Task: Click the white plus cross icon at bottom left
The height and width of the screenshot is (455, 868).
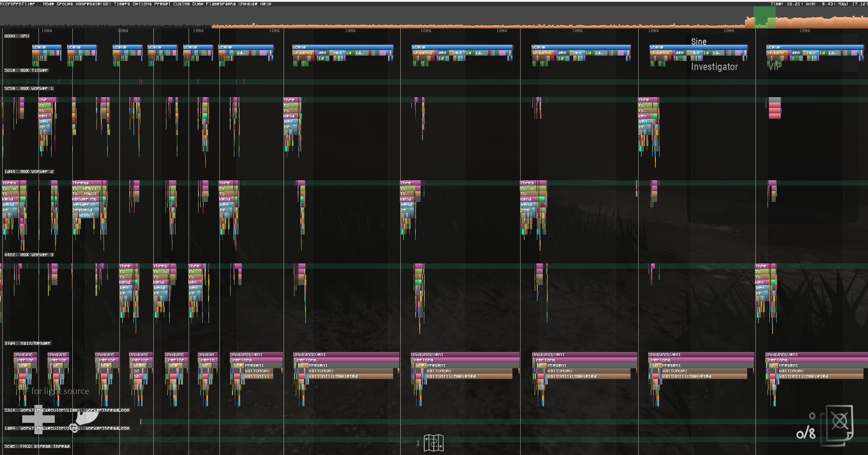Action: click(x=38, y=420)
